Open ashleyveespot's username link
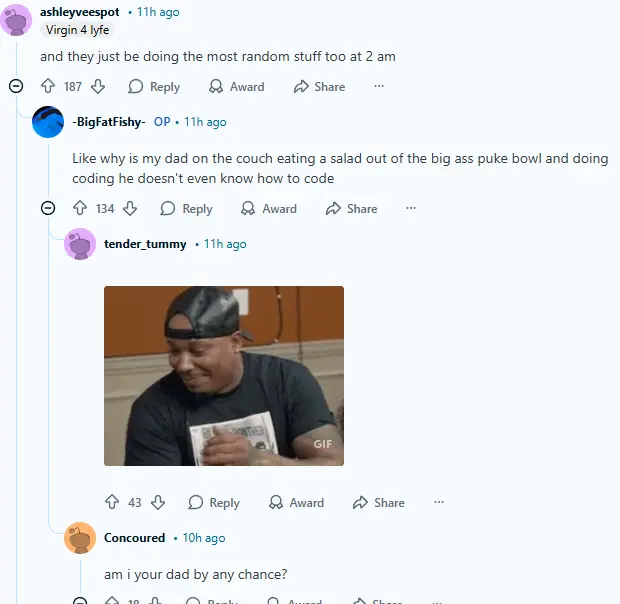 [x=79, y=12]
